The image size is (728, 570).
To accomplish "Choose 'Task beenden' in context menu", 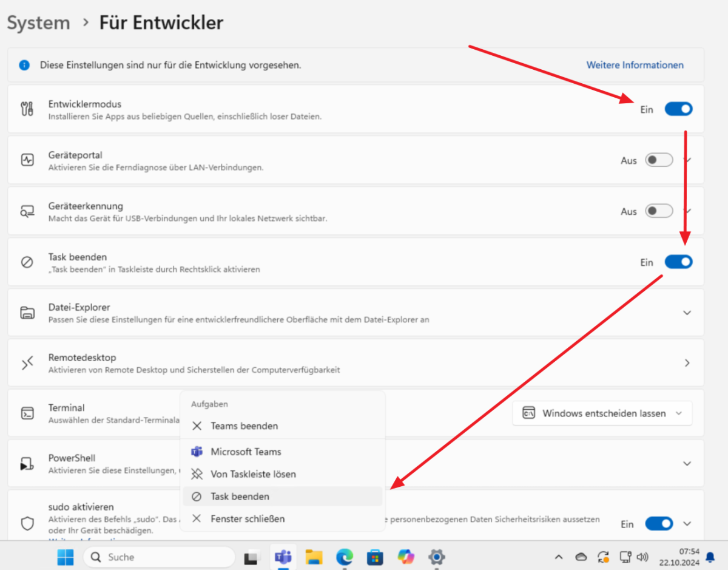I will coord(283,497).
